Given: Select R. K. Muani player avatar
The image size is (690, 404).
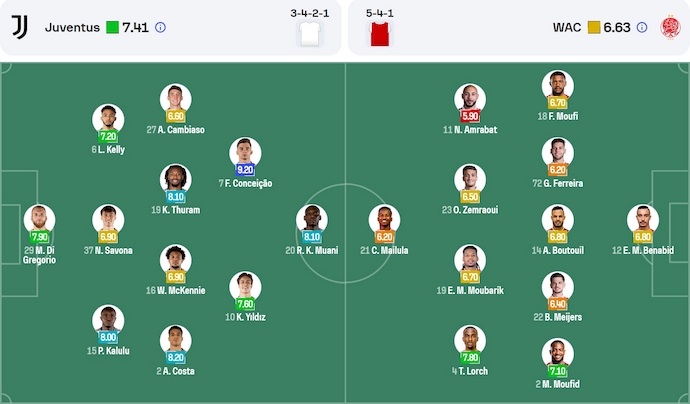Looking at the screenshot, I should pos(311,220).
